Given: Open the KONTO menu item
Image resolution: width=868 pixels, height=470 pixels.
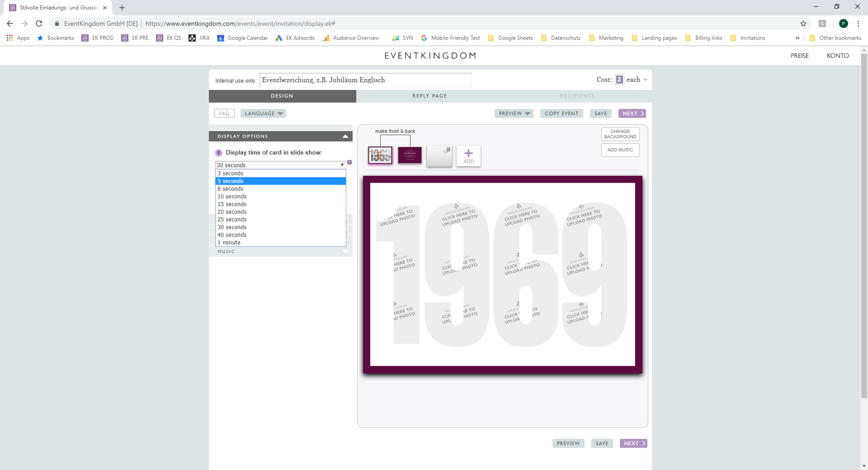Looking at the screenshot, I should point(837,56).
